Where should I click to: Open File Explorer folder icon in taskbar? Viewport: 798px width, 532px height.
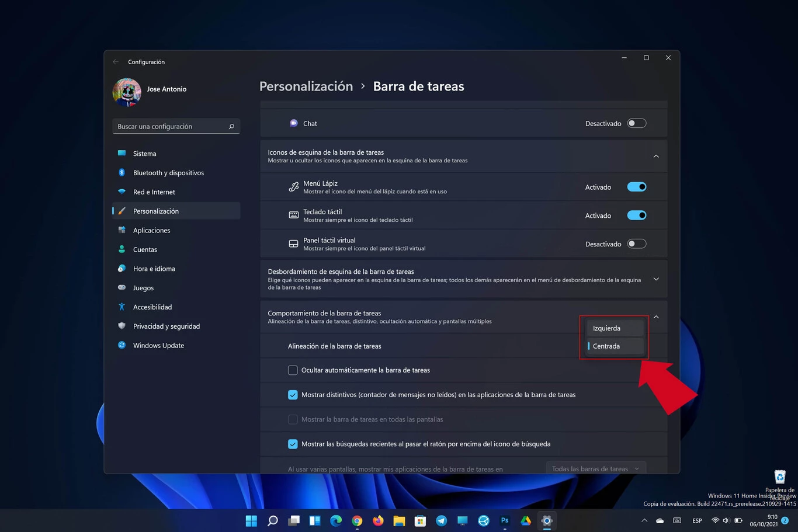(399, 521)
